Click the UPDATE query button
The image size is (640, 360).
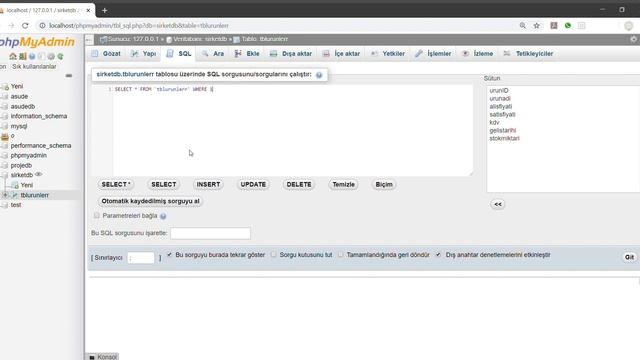[253, 184]
